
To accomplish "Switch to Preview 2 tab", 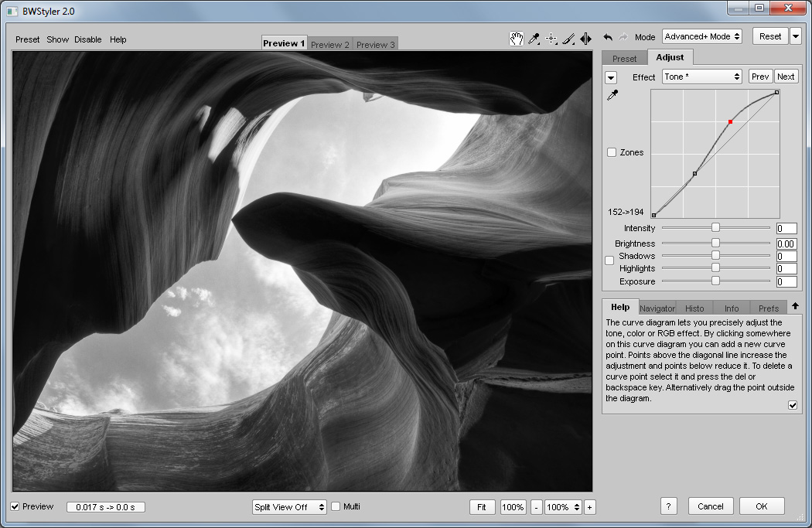I will [x=330, y=45].
